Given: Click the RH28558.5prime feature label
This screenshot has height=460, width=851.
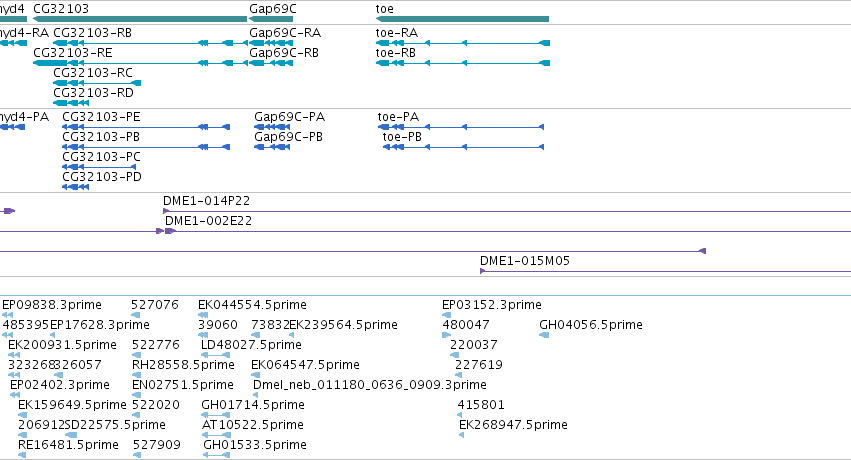Looking at the screenshot, I should pyautogui.click(x=183, y=365).
